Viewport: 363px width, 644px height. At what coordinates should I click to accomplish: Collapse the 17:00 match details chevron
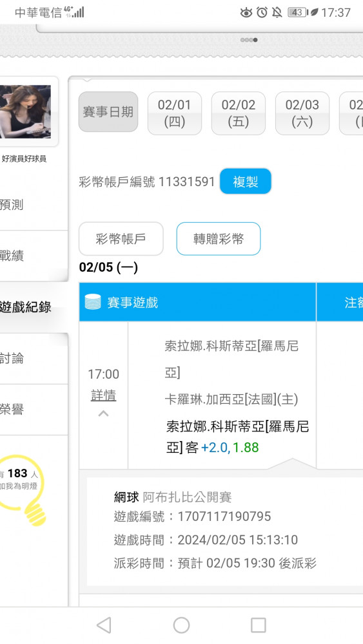104,413
